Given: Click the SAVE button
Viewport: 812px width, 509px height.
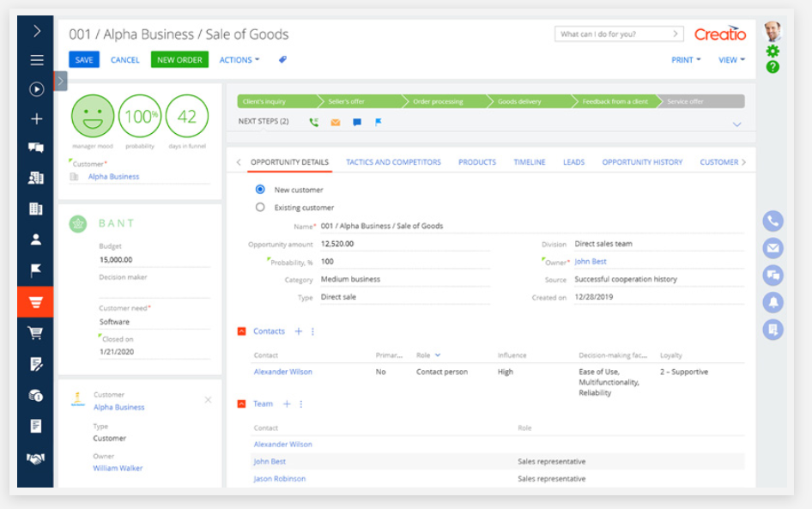Looking at the screenshot, I should [x=83, y=59].
